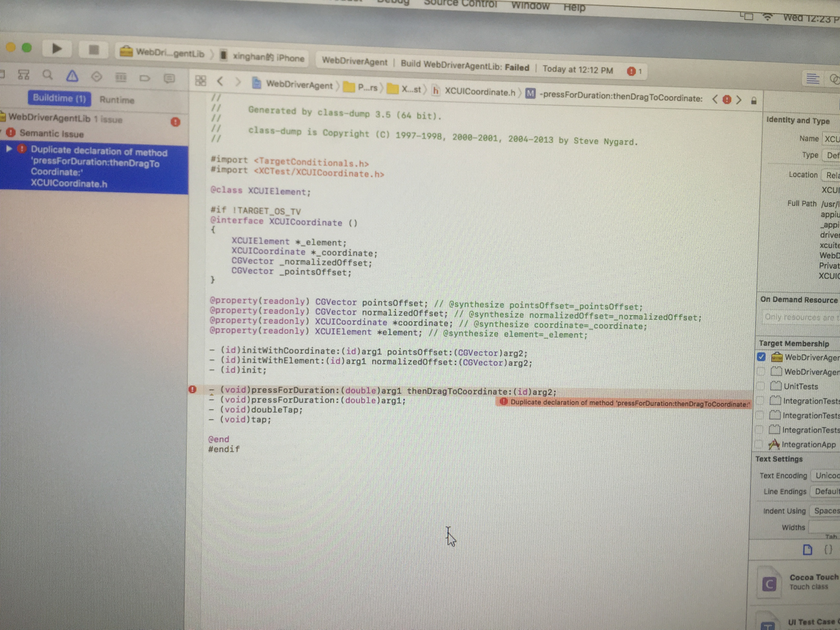Collapse the Semantic Issue group
The image size is (840, 630).
pyautogui.click(x=1, y=132)
